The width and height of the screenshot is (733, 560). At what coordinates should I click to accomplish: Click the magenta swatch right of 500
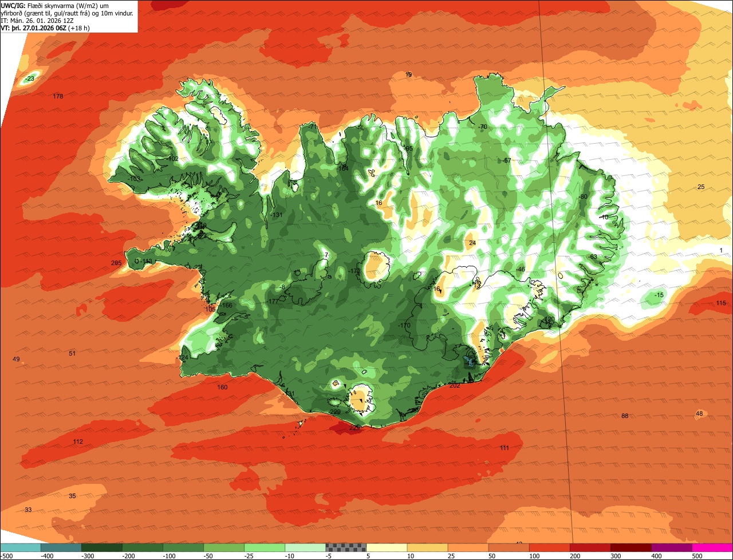pyautogui.click(x=712, y=547)
